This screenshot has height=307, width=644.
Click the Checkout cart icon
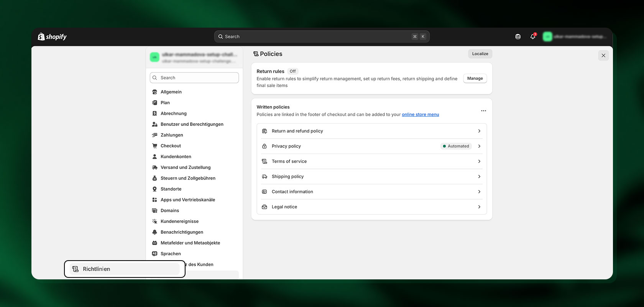click(x=154, y=146)
